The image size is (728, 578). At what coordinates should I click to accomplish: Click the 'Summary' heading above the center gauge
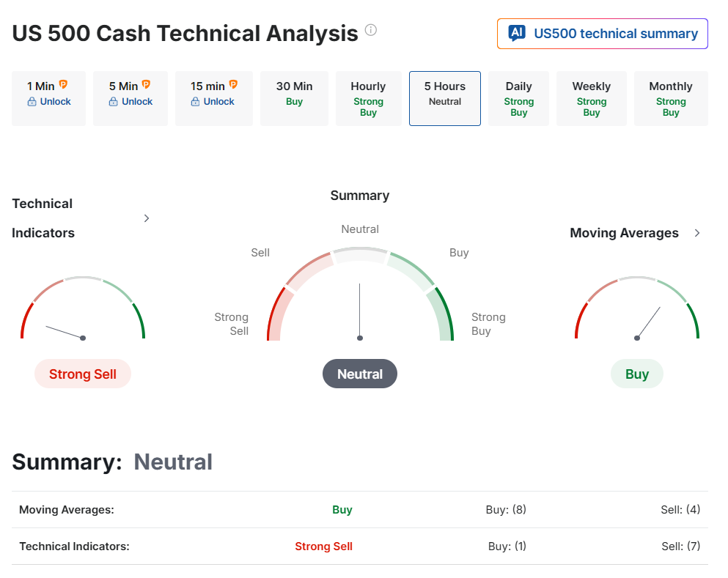(360, 196)
